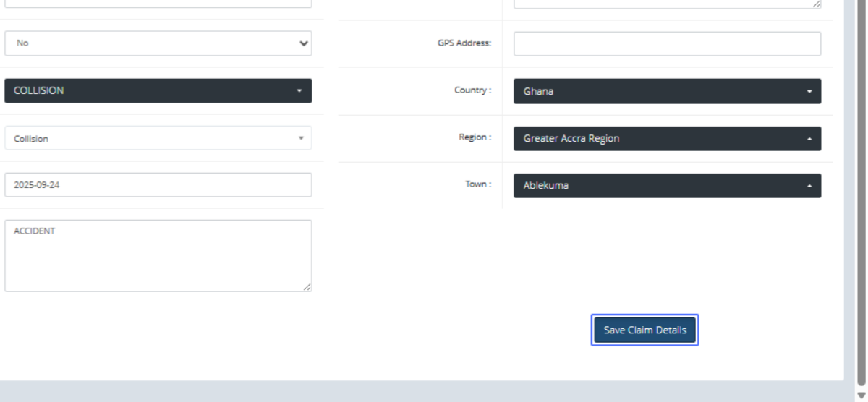868x402 pixels.
Task: Click the "Country :" label
Action: [472, 90]
